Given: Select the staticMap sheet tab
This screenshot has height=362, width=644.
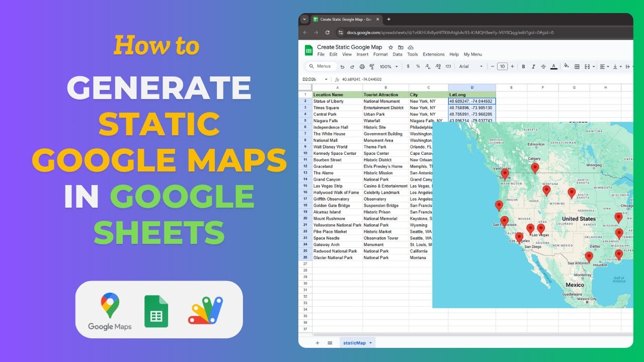Looking at the screenshot, I should tap(357, 343).
